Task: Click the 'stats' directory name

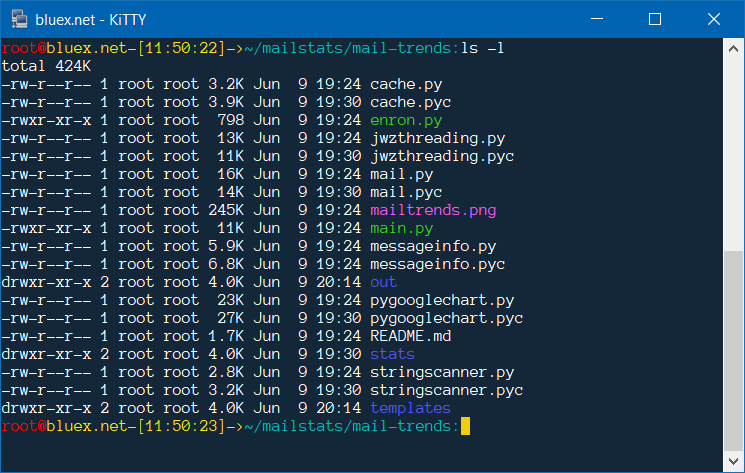Action: tap(392, 354)
